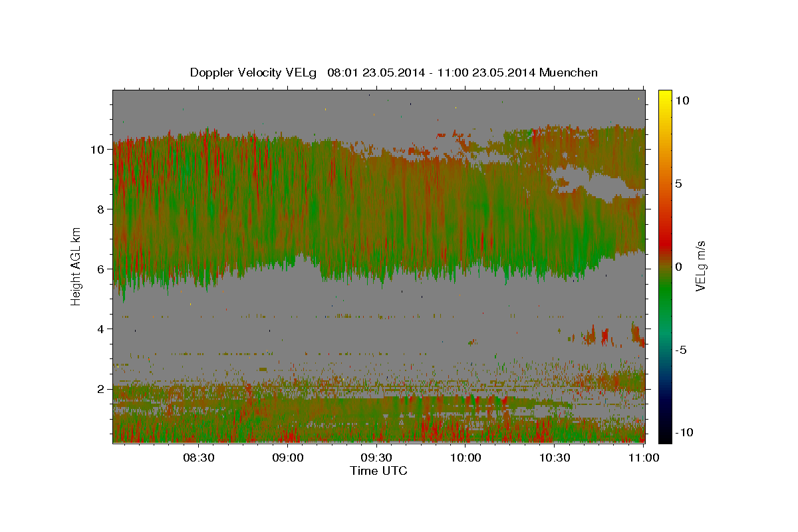Pick the dark bottom end of the colorbar
Screen dimensions: 798x532
click(x=664, y=434)
